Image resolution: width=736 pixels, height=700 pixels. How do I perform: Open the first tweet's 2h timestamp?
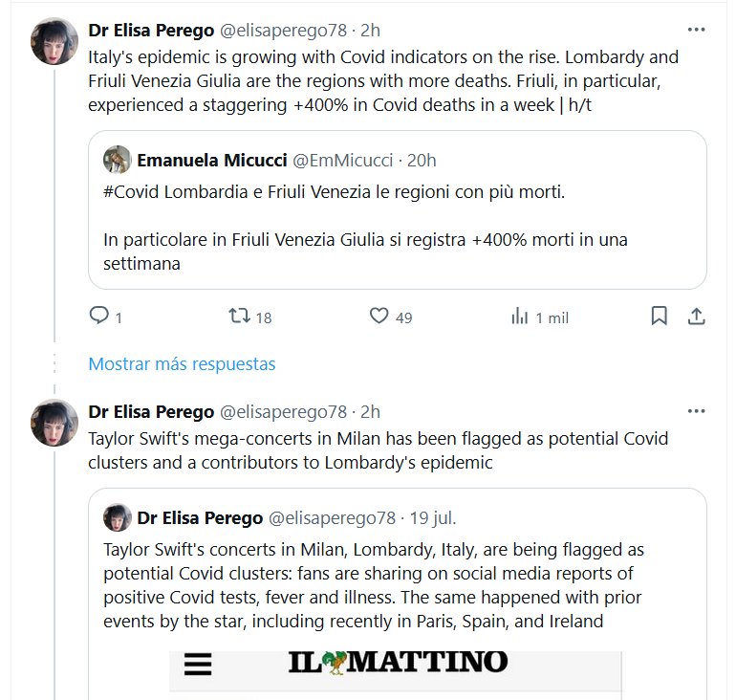[x=370, y=29]
